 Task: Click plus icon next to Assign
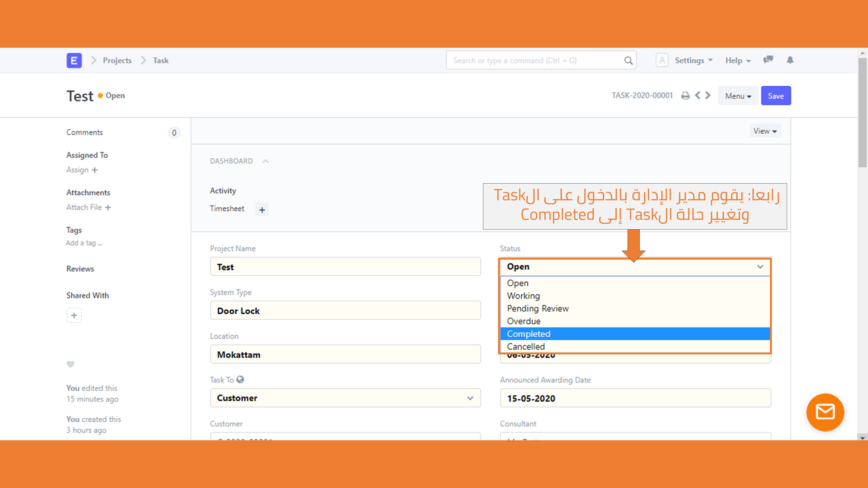95,170
